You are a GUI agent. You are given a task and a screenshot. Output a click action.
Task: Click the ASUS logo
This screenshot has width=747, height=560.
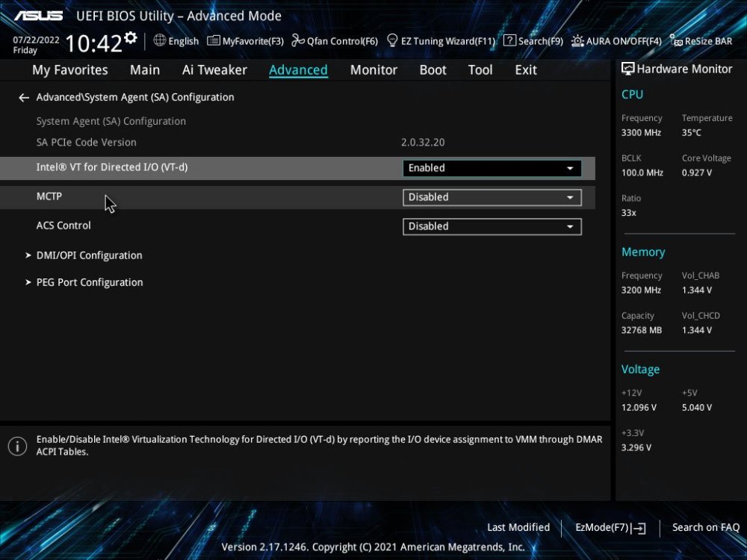38,16
